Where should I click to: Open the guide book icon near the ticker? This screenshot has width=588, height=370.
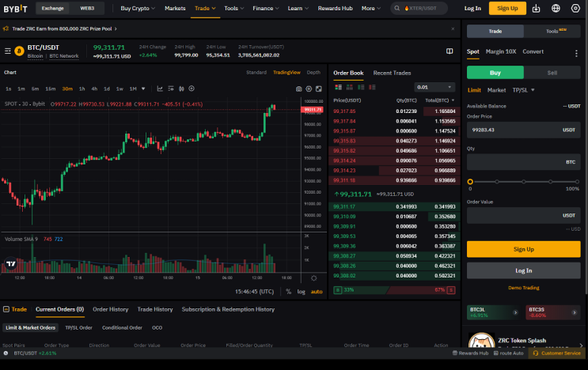(450, 51)
